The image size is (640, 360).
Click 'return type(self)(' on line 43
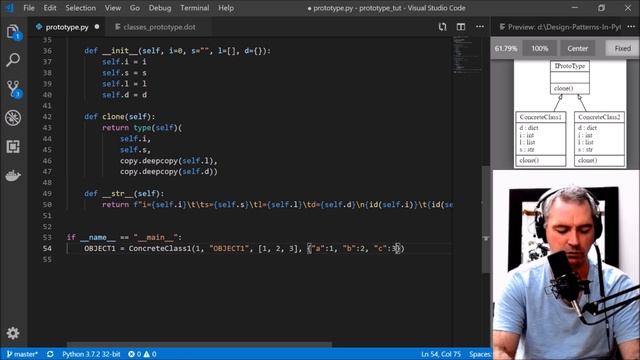tap(142, 128)
